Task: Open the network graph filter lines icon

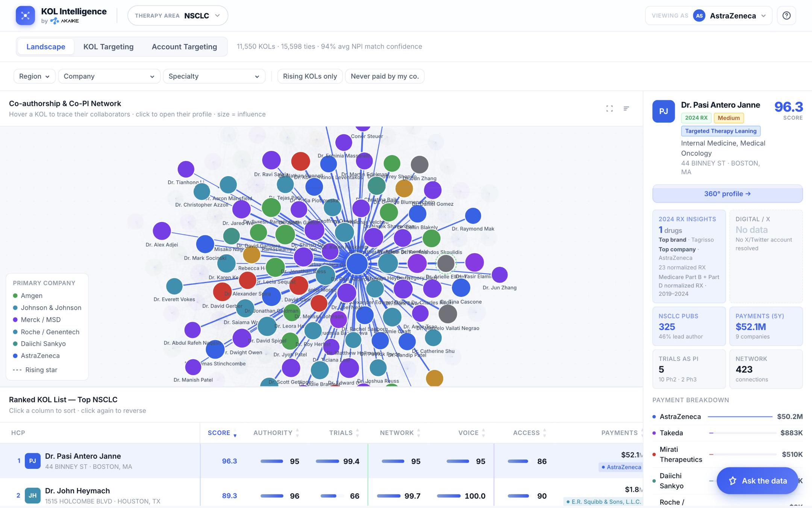Action: 626,108
